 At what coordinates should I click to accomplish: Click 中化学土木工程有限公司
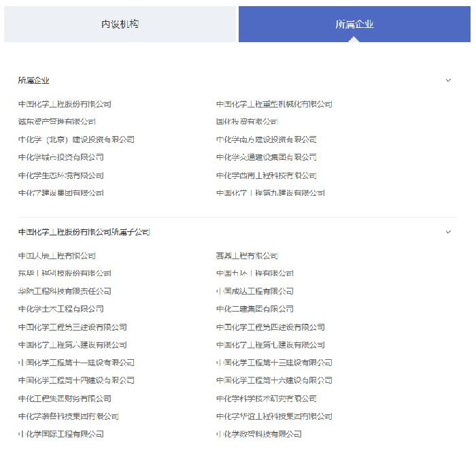click(61, 309)
